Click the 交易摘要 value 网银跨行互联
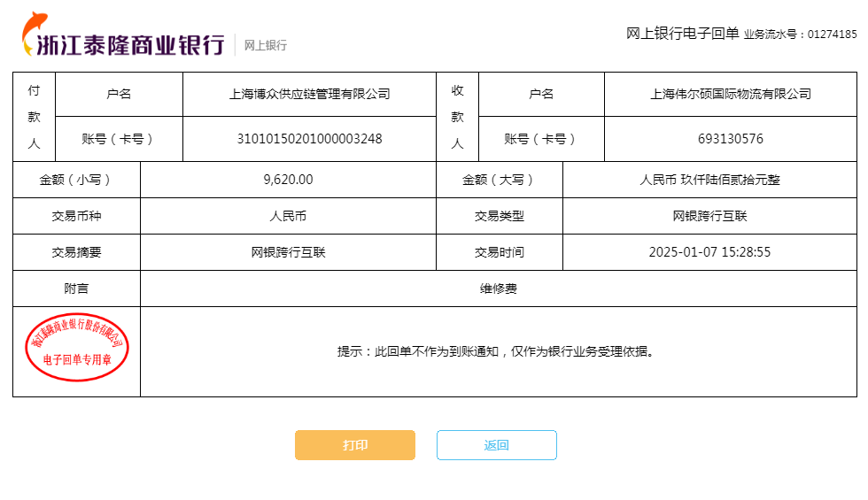Screen dimensions: 868x500 [288, 252]
